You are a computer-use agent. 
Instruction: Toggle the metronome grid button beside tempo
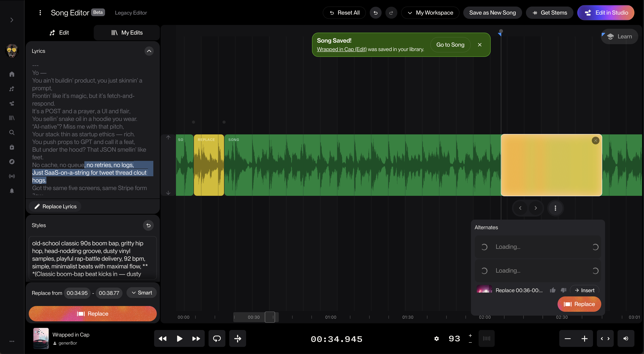coord(486,338)
